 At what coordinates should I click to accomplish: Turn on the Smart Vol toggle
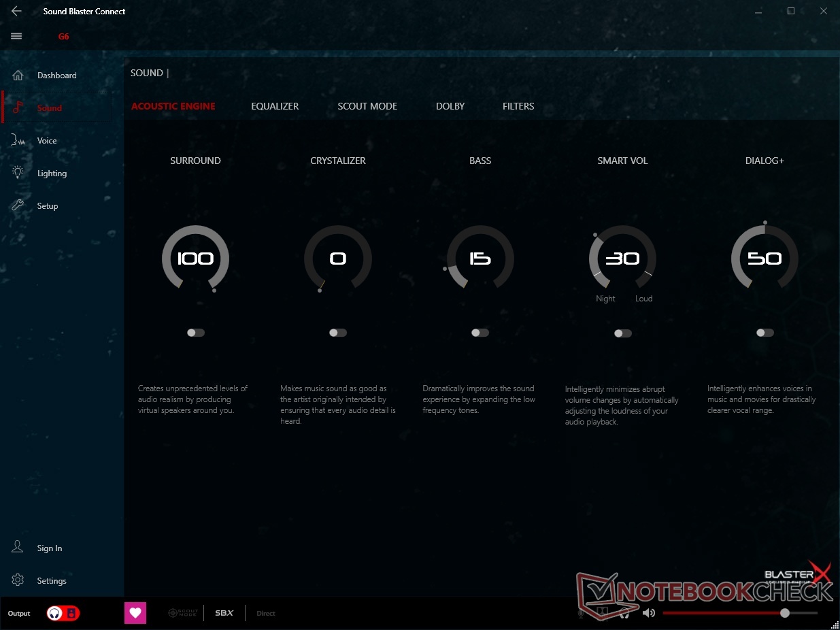623,333
